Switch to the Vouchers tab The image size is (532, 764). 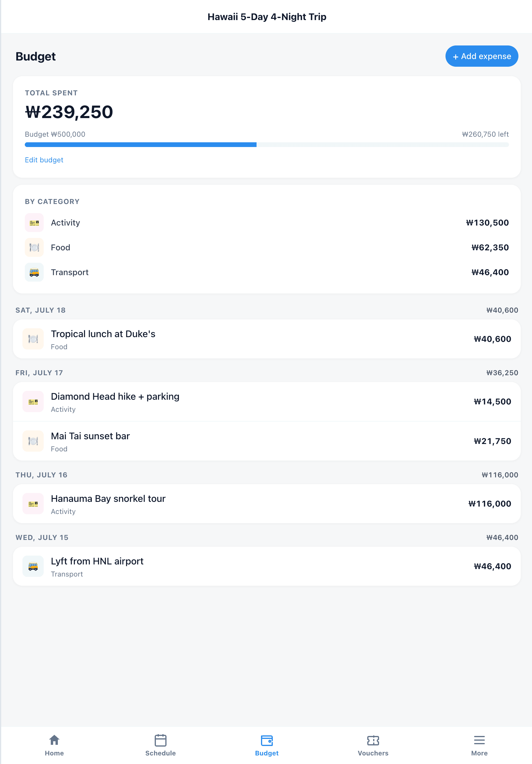pos(373,745)
